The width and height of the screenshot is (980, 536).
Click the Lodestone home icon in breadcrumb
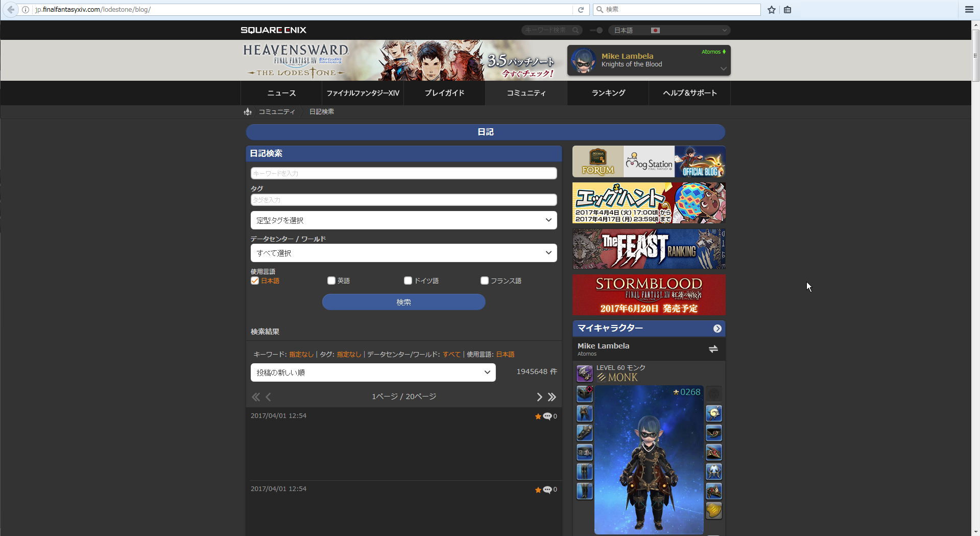click(248, 111)
